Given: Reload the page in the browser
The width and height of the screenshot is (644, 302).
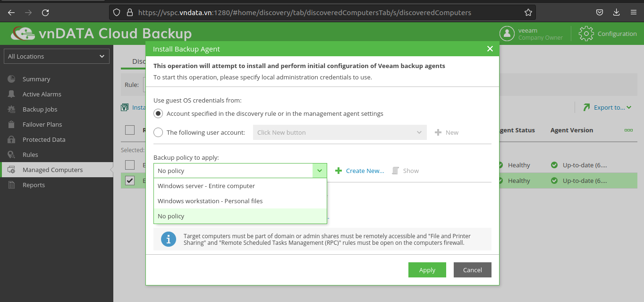Looking at the screenshot, I should (45, 13).
